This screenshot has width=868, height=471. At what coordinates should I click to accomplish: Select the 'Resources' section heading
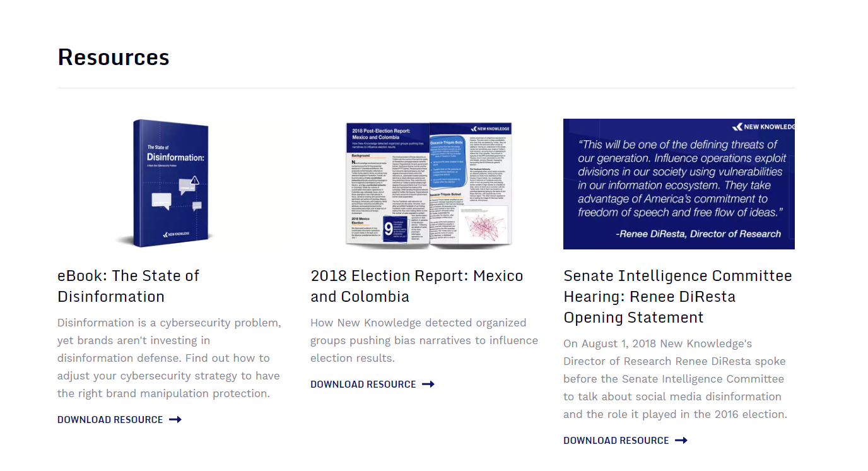point(114,57)
